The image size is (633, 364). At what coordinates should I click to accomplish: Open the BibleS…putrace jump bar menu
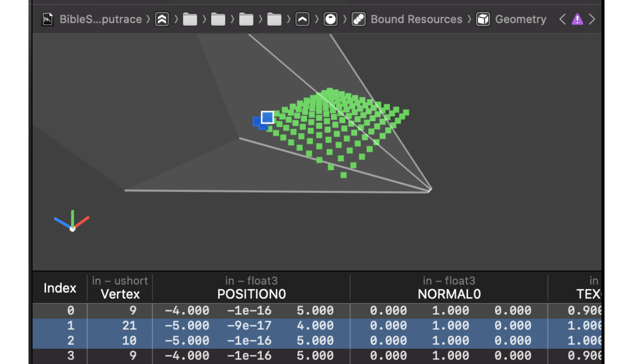coord(100,19)
